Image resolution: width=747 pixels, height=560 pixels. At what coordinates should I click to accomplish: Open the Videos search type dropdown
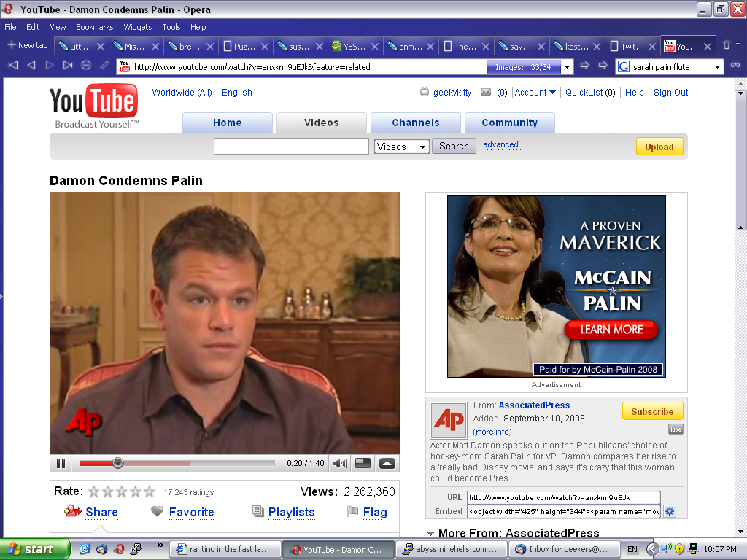tap(401, 147)
